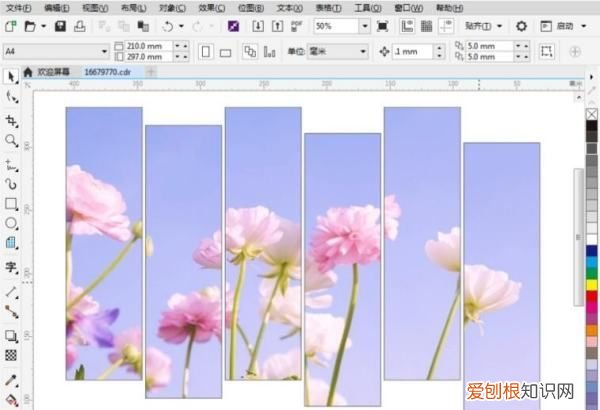This screenshot has width=600, height=410.
Task: Add a new document tab with plus
Action: [151, 72]
